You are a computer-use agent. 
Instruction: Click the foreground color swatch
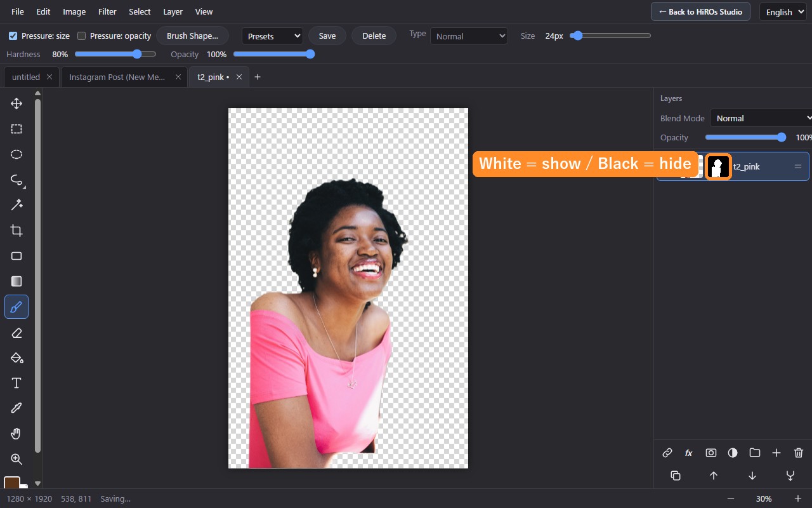click(x=11, y=483)
